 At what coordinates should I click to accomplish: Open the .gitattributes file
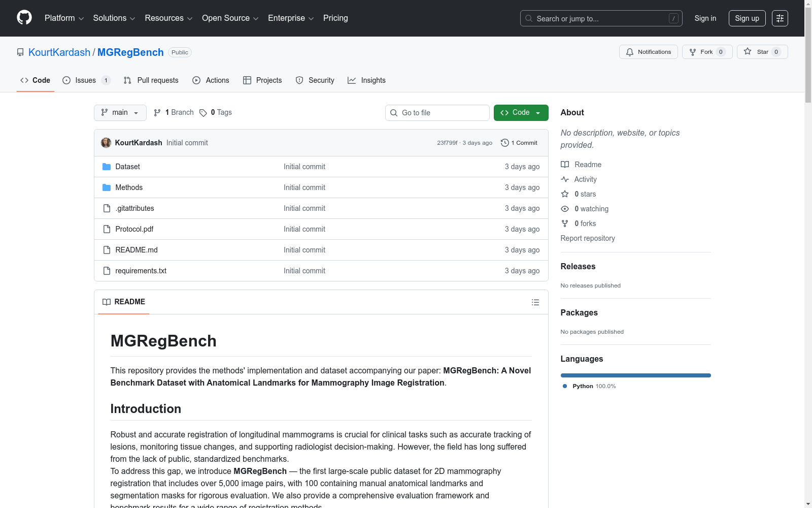pyautogui.click(x=134, y=208)
